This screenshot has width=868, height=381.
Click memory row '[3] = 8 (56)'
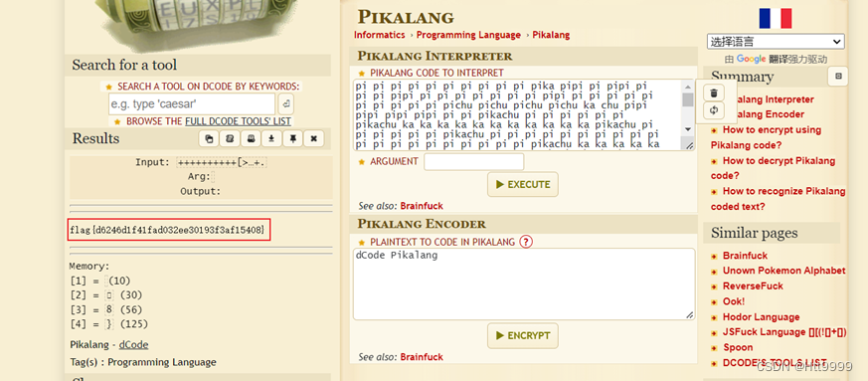(x=106, y=309)
